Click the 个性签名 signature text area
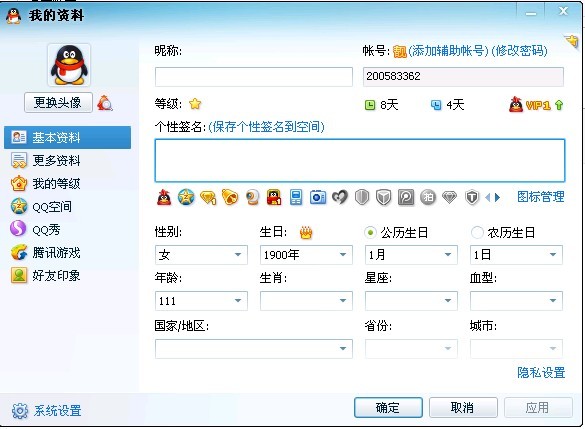The image size is (585, 429). pos(360,160)
